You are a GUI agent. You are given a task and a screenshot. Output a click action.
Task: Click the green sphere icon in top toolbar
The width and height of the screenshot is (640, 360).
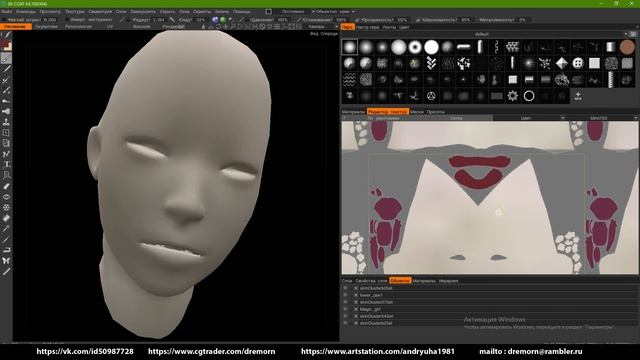click(223, 20)
